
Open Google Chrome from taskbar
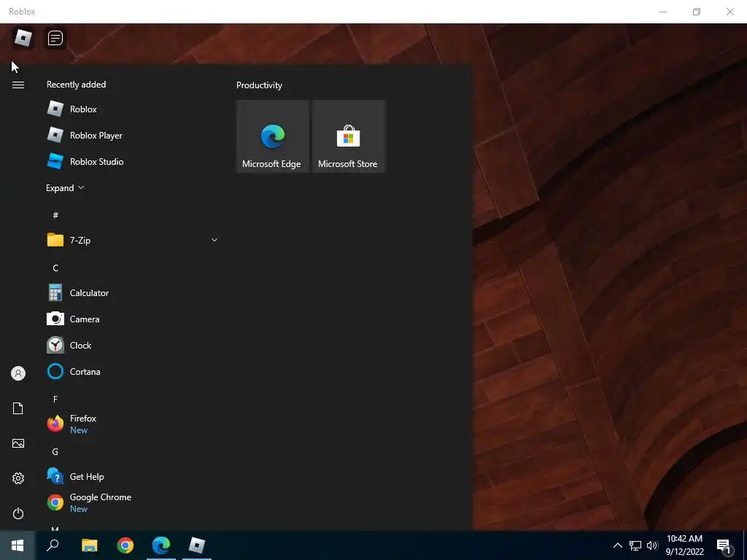pyautogui.click(x=125, y=545)
